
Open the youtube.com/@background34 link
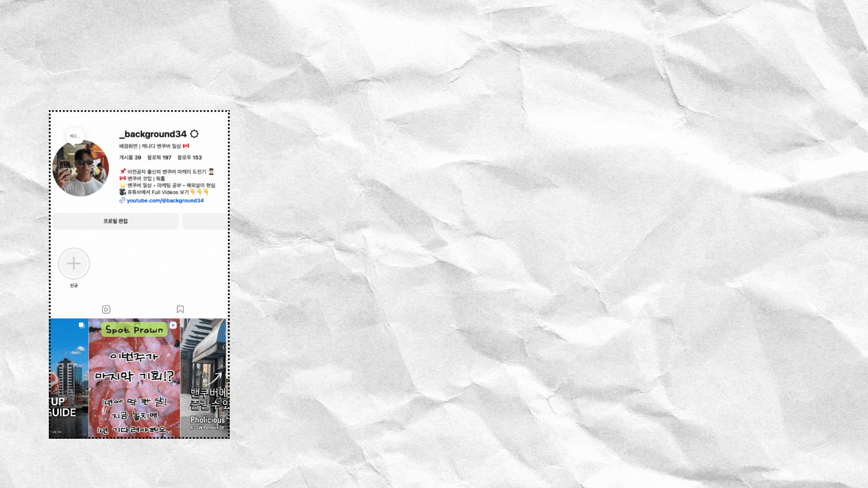(x=165, y=201)
